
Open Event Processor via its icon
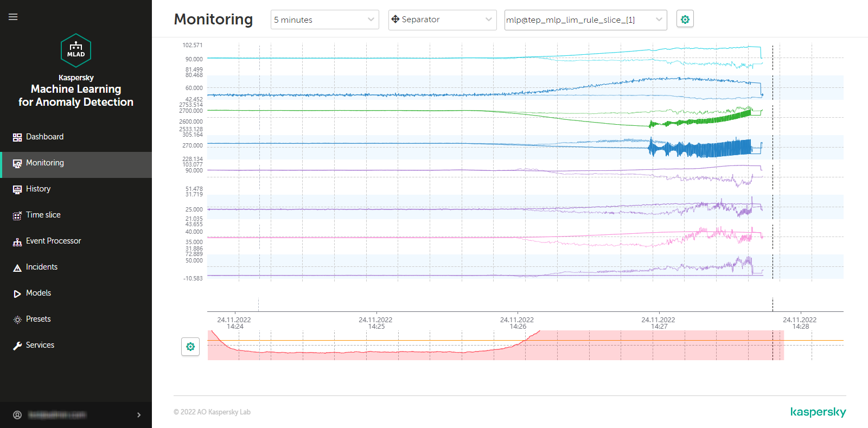coord(17,242)
